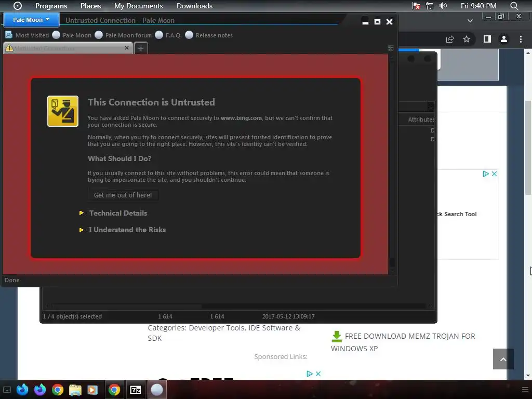
Task: Launch the first Chrome taskbar icon
Action: [x=58, y=390]
